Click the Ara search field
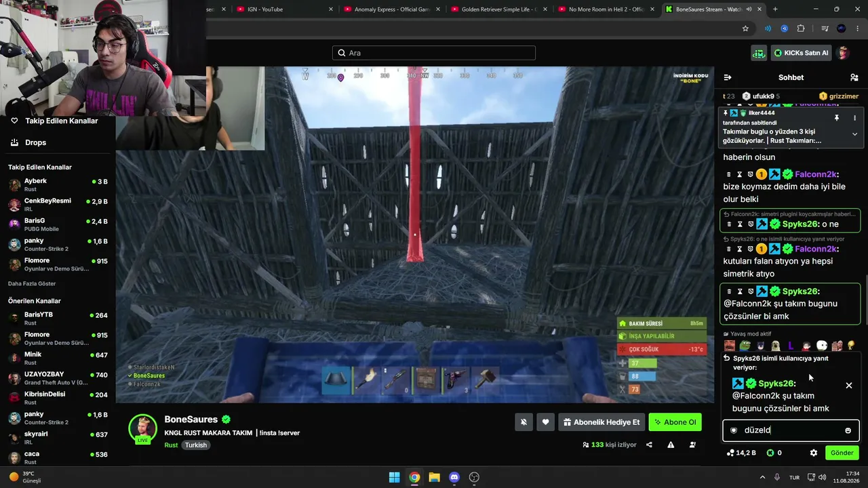868x488 pixels. (434, 53)
